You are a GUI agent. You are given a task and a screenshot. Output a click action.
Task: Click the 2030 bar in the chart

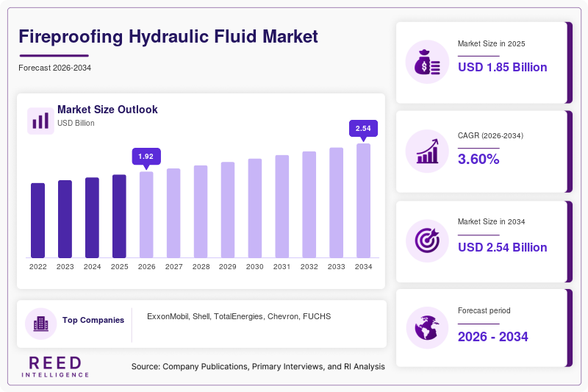click(x=255, y=208)
